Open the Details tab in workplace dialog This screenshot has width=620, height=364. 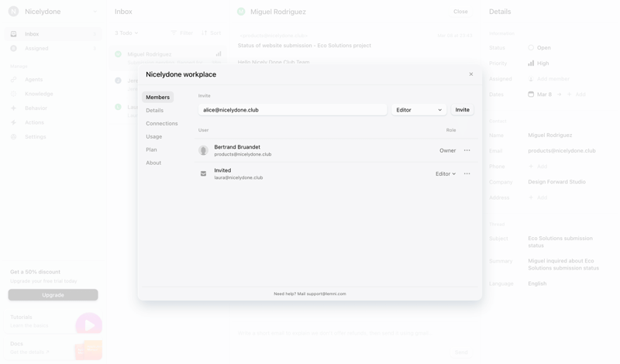(154, 110)
